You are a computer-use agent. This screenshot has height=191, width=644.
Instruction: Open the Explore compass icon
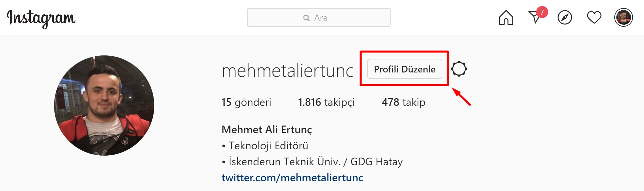pyautogui.click(x=565, y=17)
